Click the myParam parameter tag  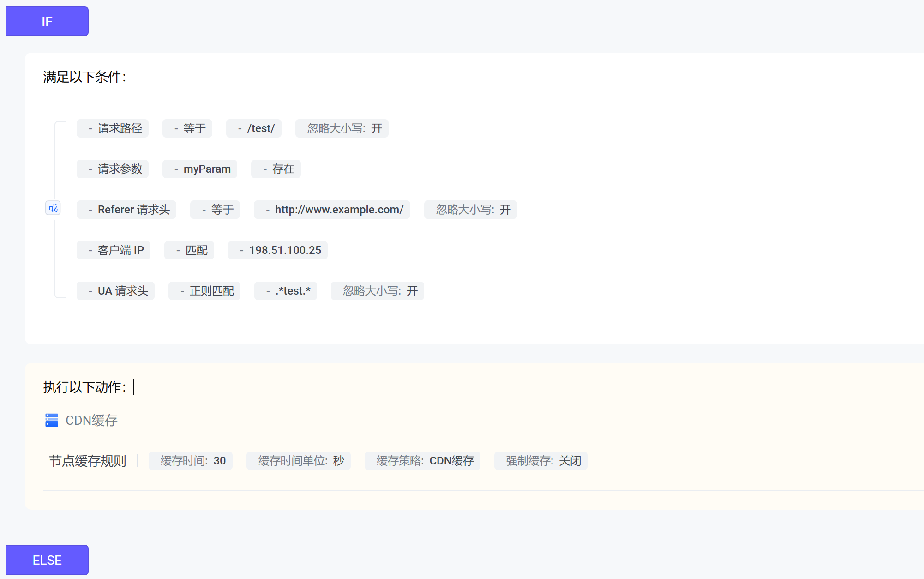point(200,169)
